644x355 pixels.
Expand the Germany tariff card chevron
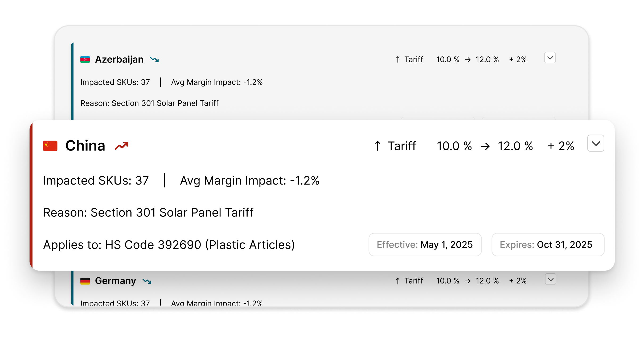click(551, 279)
